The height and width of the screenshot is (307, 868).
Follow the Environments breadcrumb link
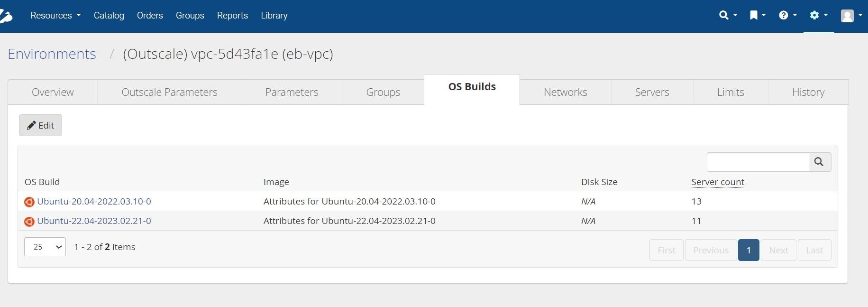52,54
